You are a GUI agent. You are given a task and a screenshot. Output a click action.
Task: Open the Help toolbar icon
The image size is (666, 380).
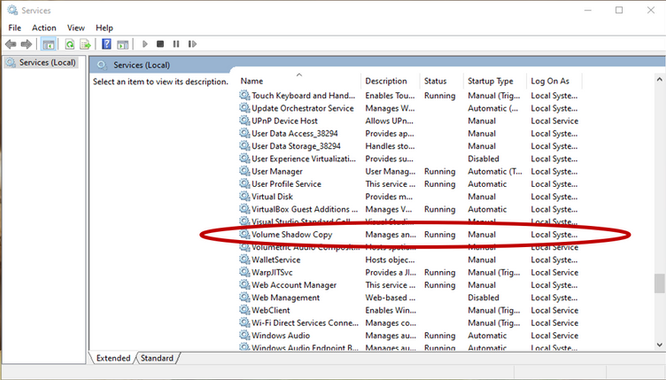[107, 44]
